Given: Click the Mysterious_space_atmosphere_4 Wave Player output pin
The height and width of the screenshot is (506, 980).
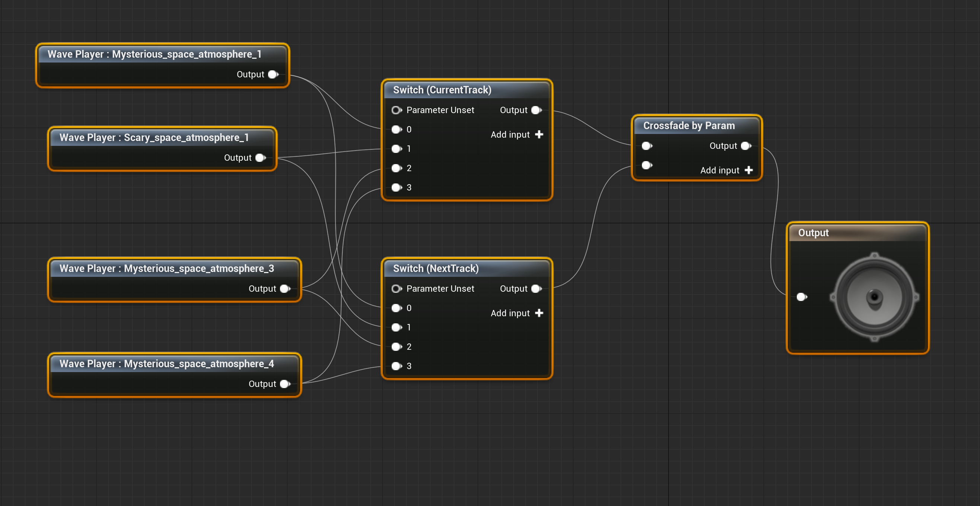Looking at the screenshot, I should coord(285,384).
